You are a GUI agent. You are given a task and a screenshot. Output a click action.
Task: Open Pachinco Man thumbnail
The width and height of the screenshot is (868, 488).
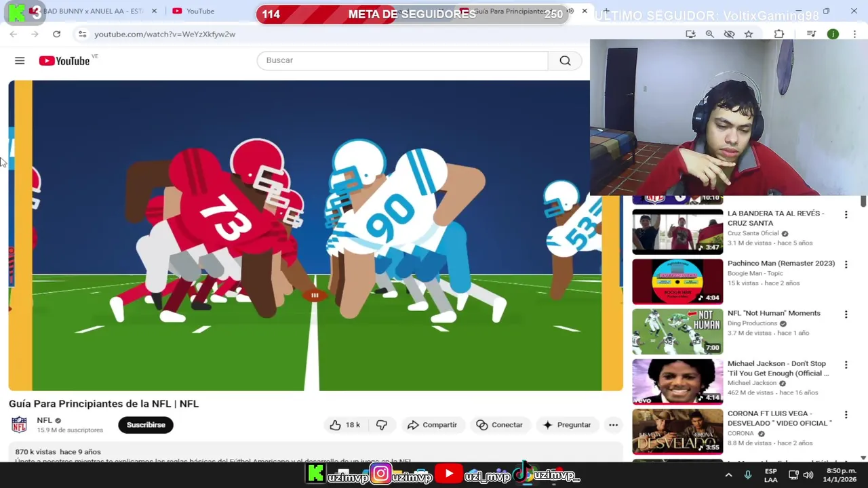pos(677,281)
